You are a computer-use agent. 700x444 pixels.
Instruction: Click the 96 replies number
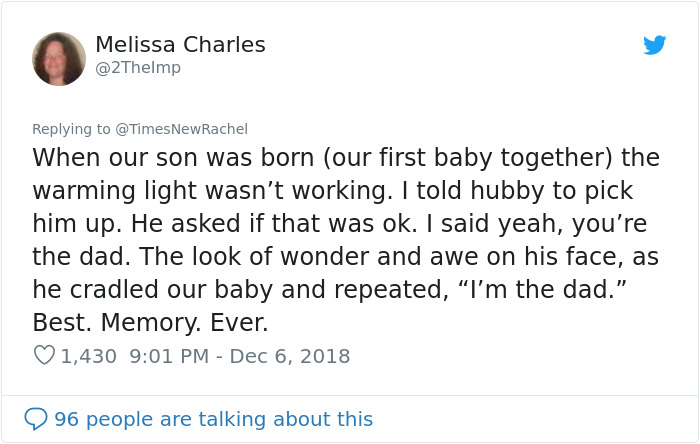pyautogui.click(x=66, y=419)
